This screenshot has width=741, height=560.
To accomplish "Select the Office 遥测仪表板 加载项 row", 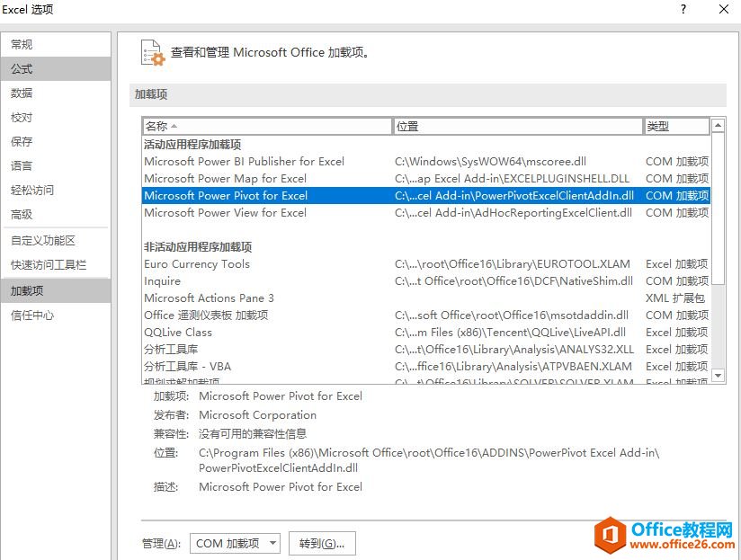I will [x=425, y=315].
